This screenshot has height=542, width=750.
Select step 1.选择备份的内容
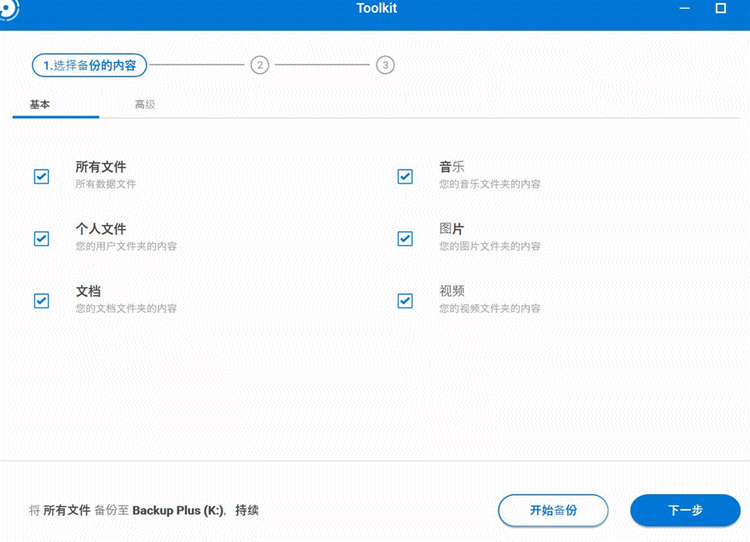[89, 65]
